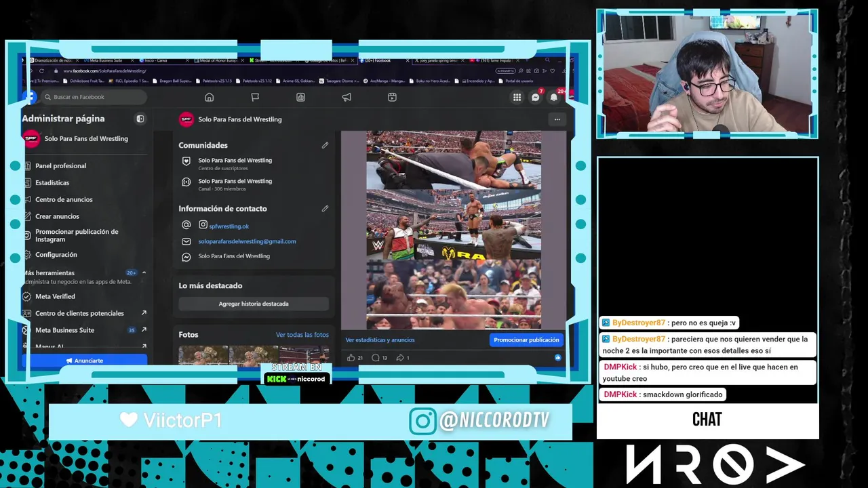The width and height of the screenshot is (868, 488).
Task: Click the Instagram logo beside spfwrestling.ok
Action: point(203,225)
